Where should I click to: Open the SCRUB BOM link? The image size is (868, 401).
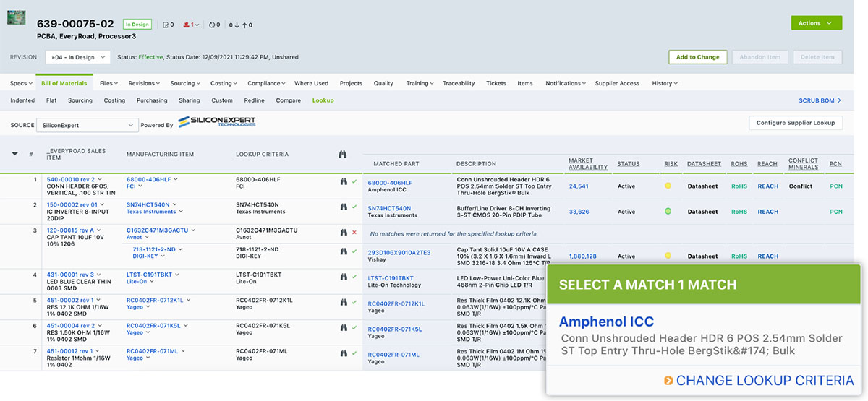coord(817,100)
